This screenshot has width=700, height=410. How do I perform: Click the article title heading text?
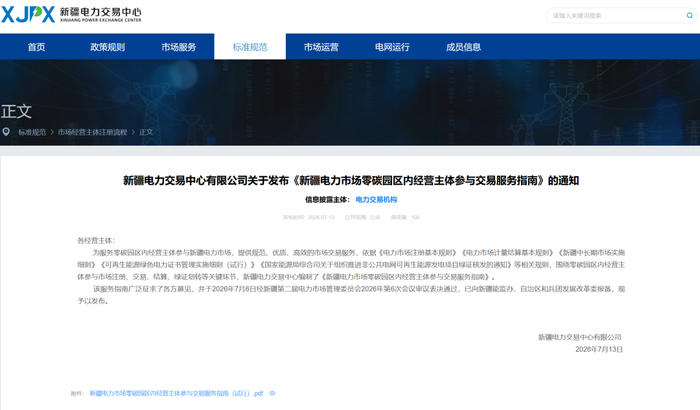click(x=351, y=180)
